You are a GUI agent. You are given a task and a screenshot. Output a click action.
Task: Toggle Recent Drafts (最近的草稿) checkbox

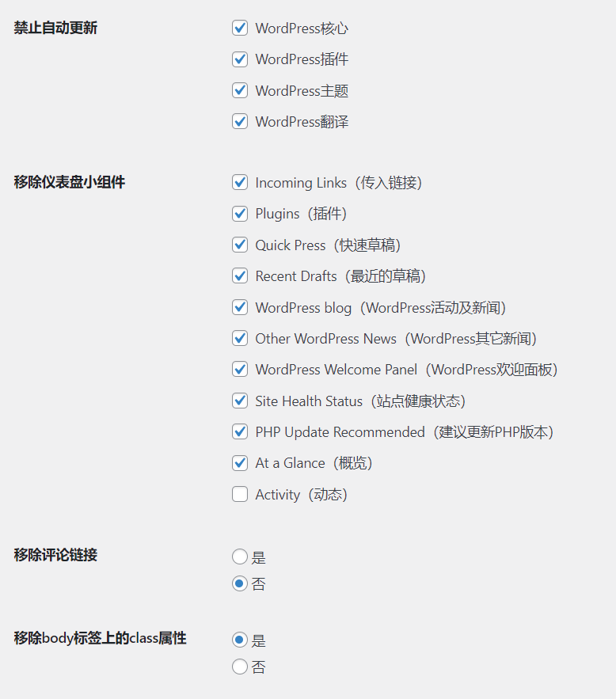(x=240, y=275)
